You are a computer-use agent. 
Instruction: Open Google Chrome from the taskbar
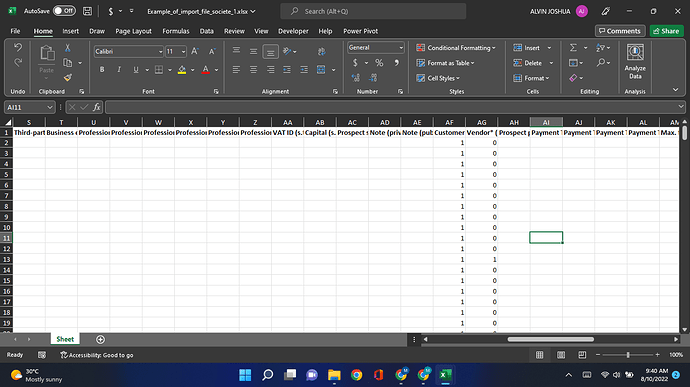pyautogui.click(x=356, y=375)
